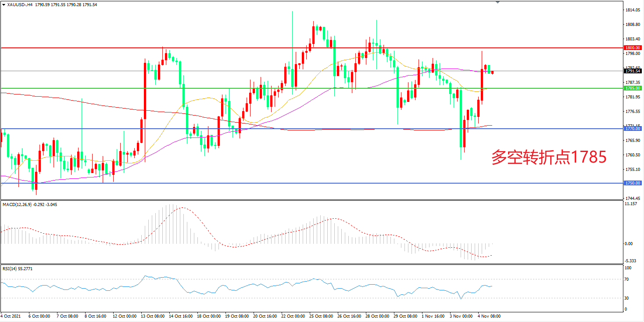644x322 pixels.
Task: Select the green 1785.00 price label
Action: click(x=632, y=88)
